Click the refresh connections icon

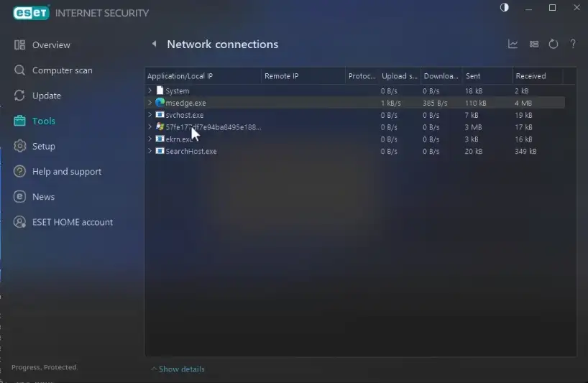(553, 45)
